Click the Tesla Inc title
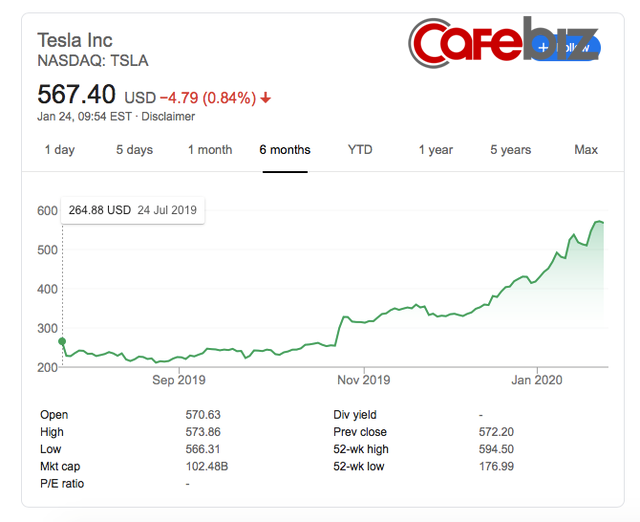The width and height of the screenshot is (640, 522). [77, 40]
